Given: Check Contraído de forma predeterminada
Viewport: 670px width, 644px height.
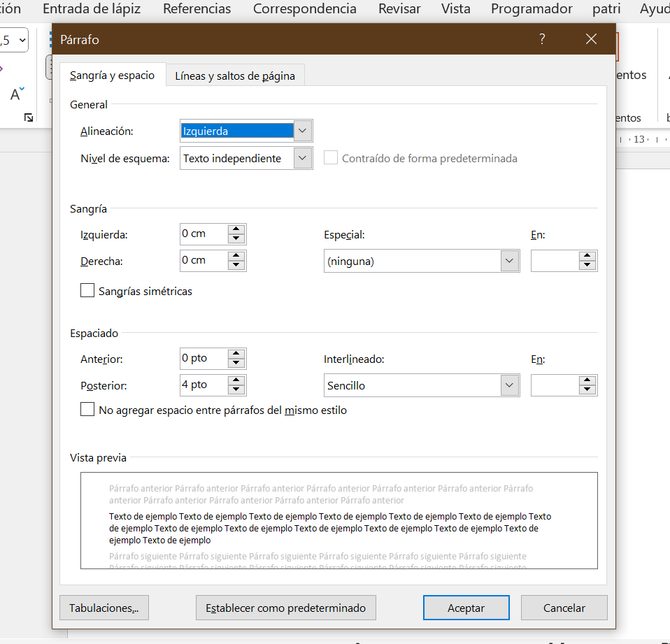Looking at the screenshot, I should (x=331, y=158).
